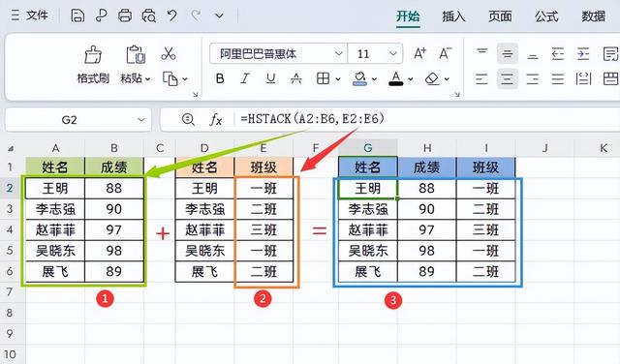Switch to the 公式 ribbon tab

(546, 16)
